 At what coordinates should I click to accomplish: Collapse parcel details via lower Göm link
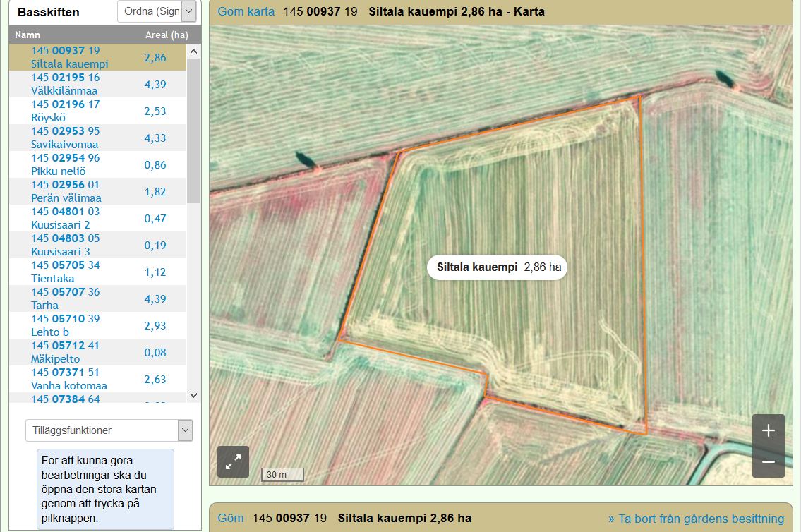[230, 518]
